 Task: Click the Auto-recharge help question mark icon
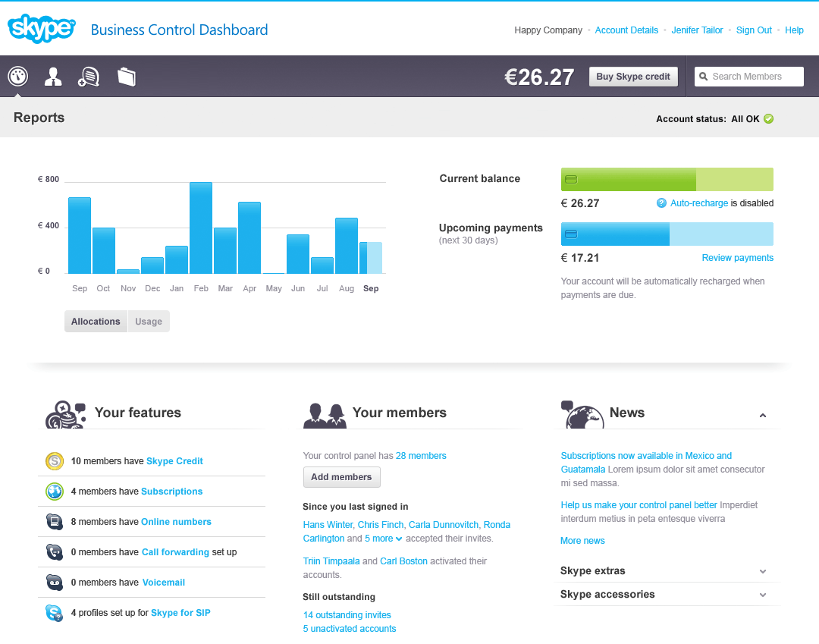[661, 203]
